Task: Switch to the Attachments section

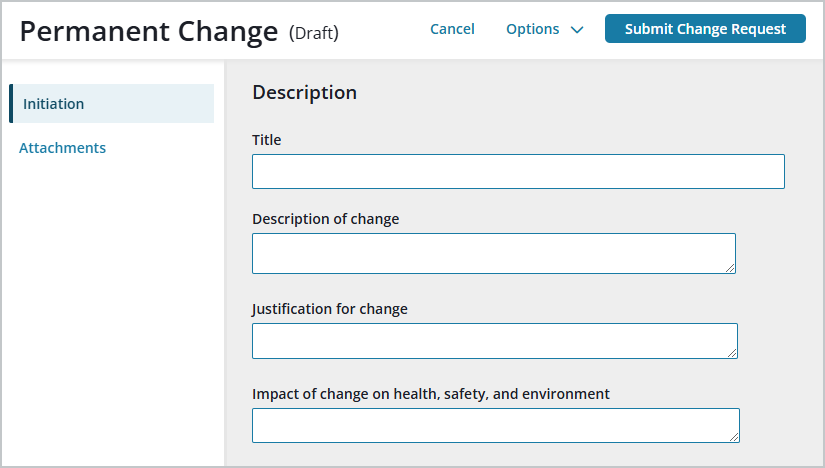Action: [x=62, y=148]
